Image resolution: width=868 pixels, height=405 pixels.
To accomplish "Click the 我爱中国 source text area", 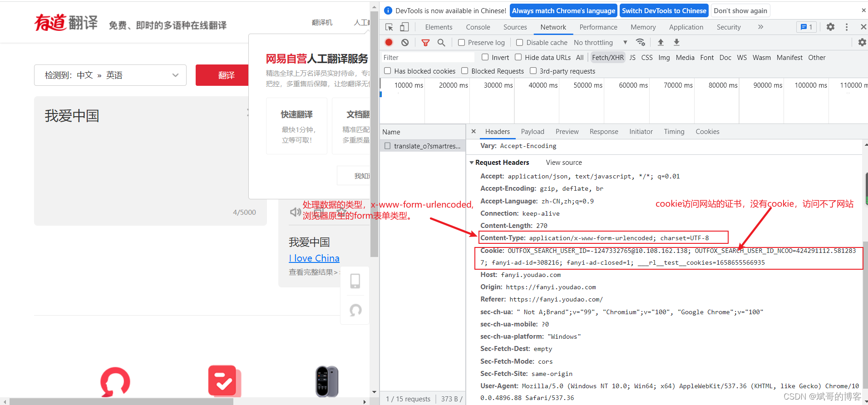I will (150, 161).
